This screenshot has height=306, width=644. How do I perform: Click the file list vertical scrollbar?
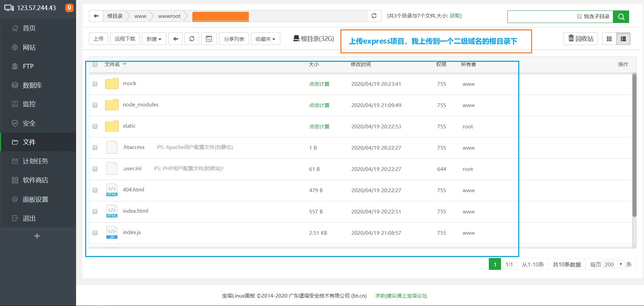pyautogui.click(x=634, y=145)
